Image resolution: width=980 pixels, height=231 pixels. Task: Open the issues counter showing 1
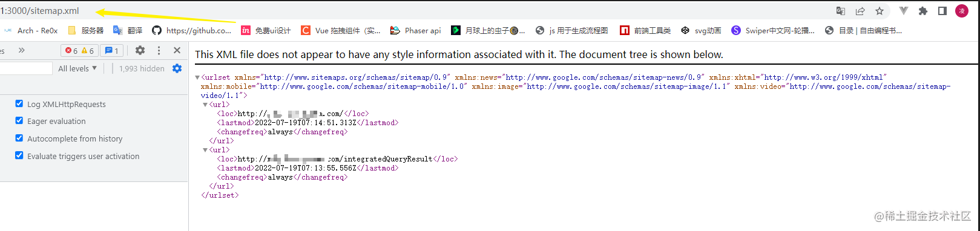point(111,51)
